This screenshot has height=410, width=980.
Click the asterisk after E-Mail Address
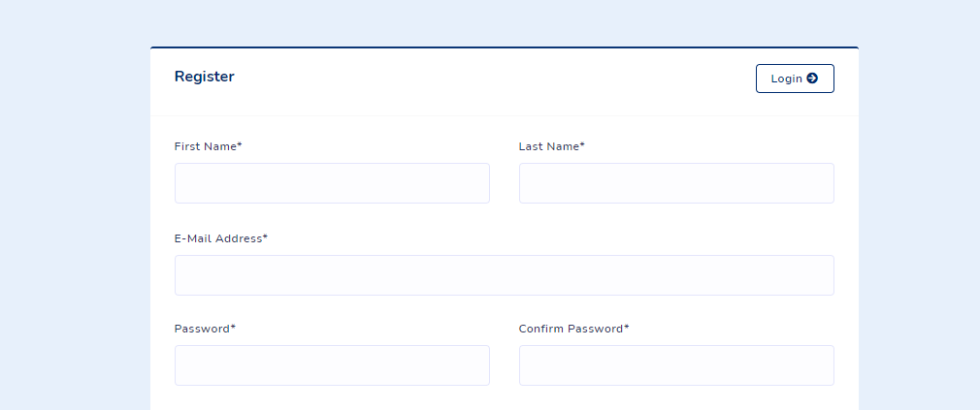coord(265,237)
